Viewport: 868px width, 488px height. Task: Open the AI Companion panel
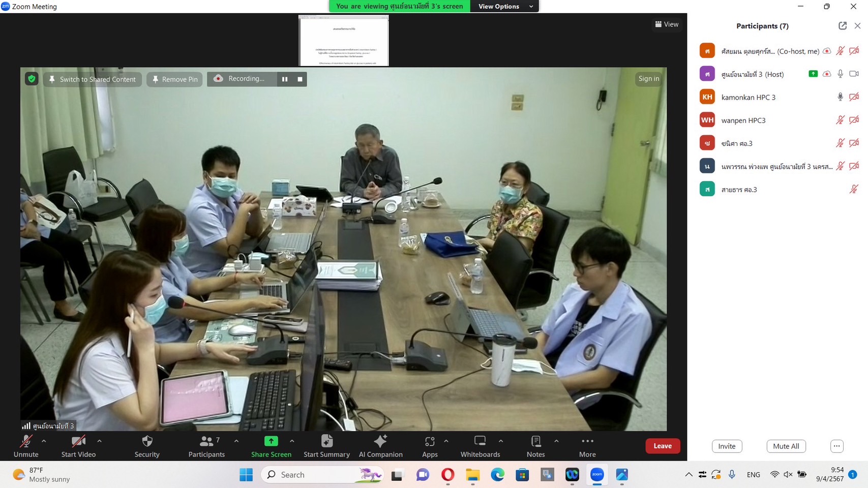pos(380,446)
